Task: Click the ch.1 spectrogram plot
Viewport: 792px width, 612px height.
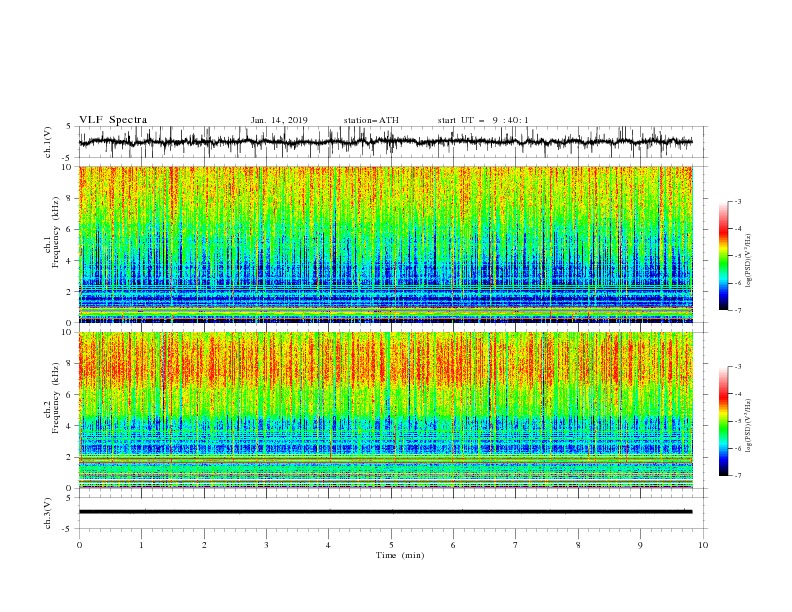Action: pyautogui.click(x=385, y=244)
